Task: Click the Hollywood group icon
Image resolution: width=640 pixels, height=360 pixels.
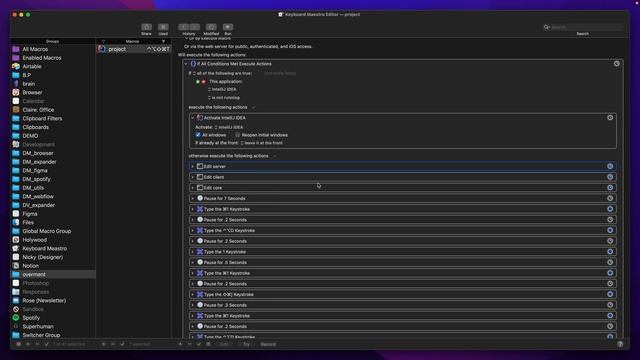Action: [16, 240]
